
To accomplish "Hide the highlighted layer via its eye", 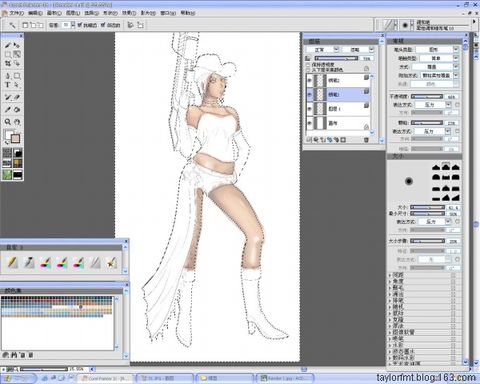I will tap(309, 95).
